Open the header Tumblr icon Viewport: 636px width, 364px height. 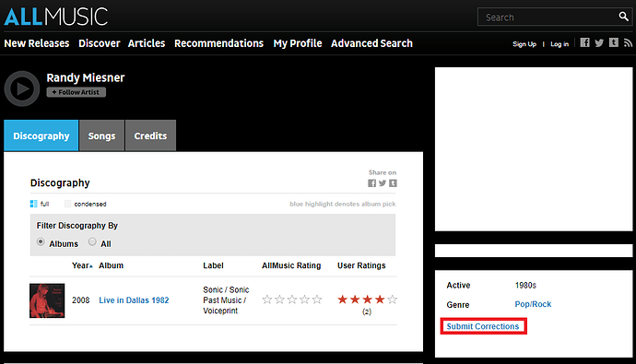614,42
